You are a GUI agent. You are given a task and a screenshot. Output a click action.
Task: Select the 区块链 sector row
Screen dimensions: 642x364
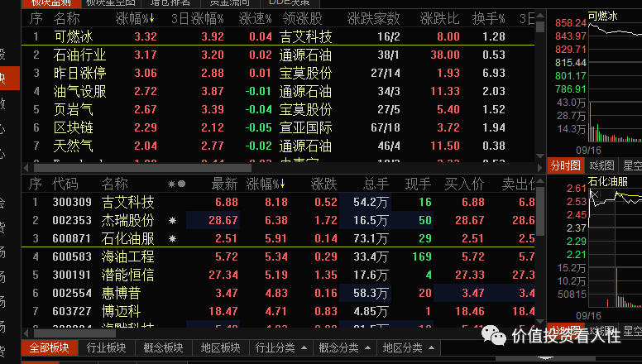click(x=278, y=127)
